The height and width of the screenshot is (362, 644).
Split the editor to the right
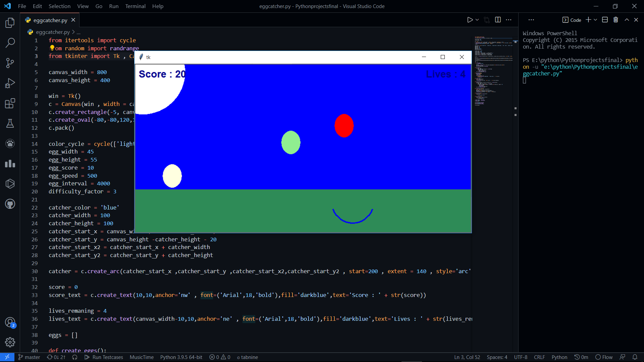pyautogui.click(x=498, y=20)
